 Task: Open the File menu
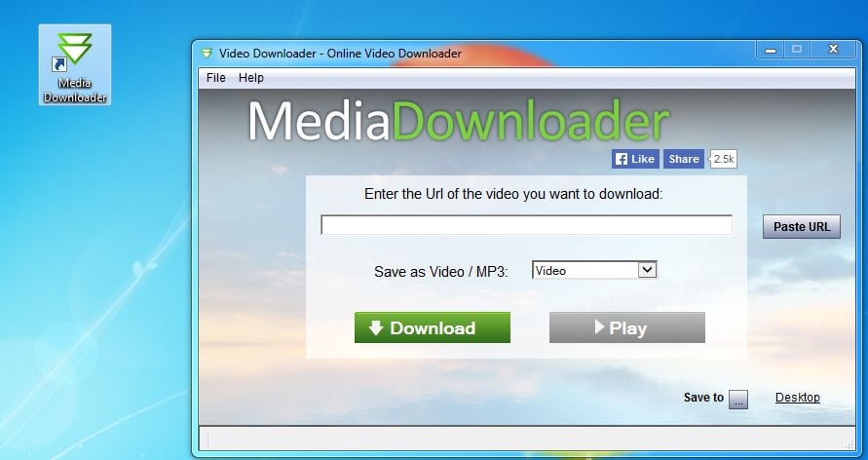point(216,78)
